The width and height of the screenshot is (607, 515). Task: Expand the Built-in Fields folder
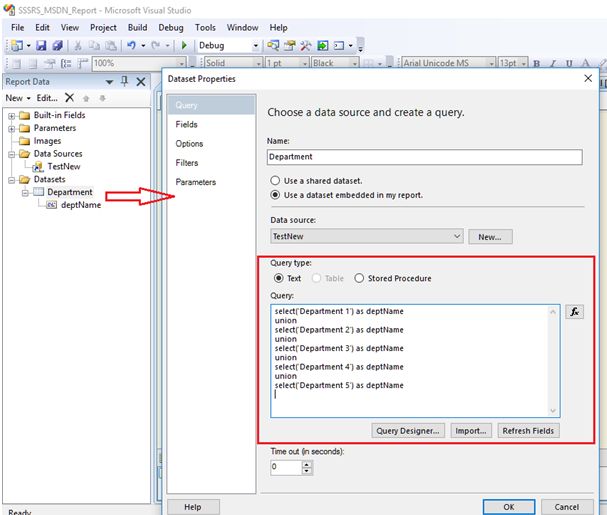(x=12, y=116)
